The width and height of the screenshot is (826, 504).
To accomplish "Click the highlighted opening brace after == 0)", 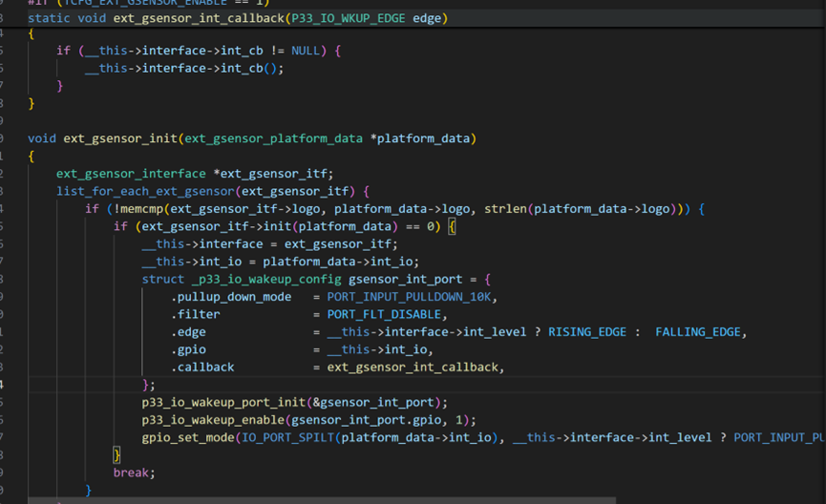I will 452,226.
